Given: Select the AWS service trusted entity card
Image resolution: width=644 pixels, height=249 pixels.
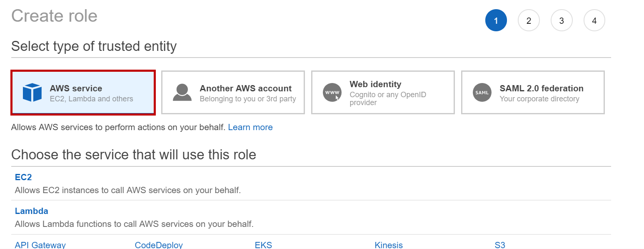Looking at the screenshot, I should coord(83,93).
